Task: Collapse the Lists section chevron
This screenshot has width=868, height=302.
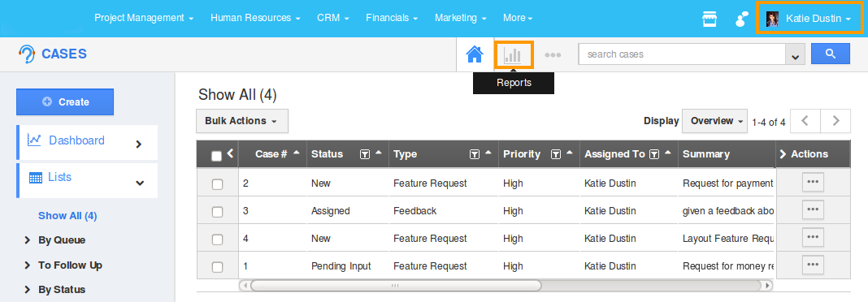Action: pos(140,183)
